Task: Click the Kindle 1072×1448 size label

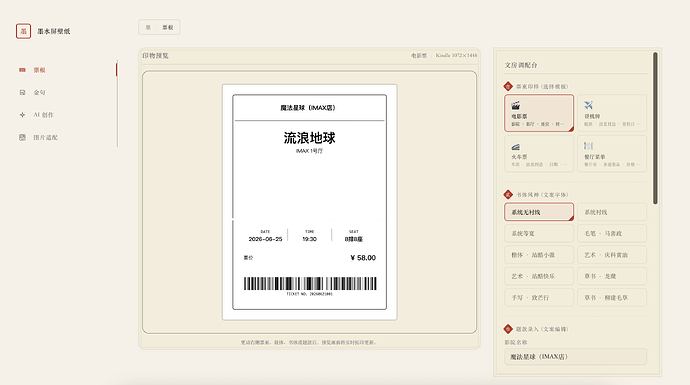Action: pos(456,55)
